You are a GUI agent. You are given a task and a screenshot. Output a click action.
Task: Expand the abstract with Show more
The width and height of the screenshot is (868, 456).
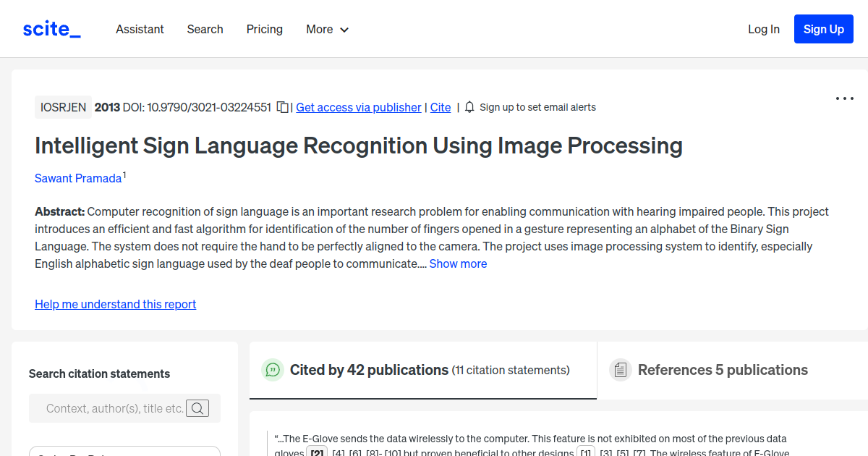(x=458, y=263)
